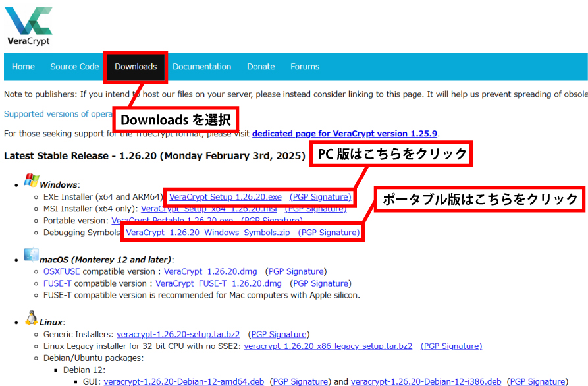Viewport: 588px width, 386px height.
Task: Open Supported versions of operating systems link
Action: coord(58,114)
